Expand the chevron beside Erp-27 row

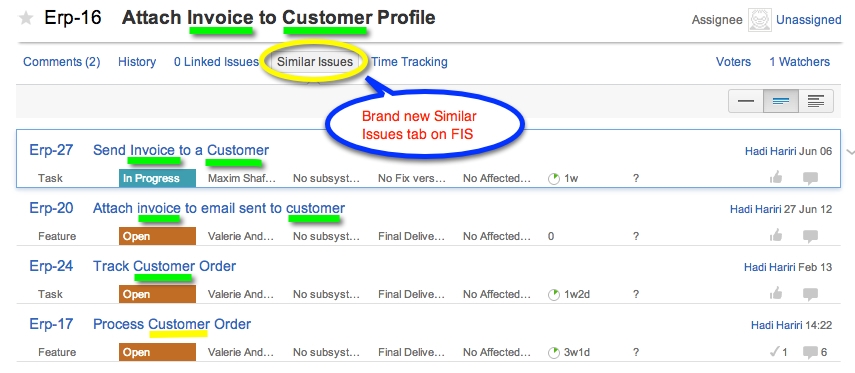pyautogui.click(x=849, y=152)
